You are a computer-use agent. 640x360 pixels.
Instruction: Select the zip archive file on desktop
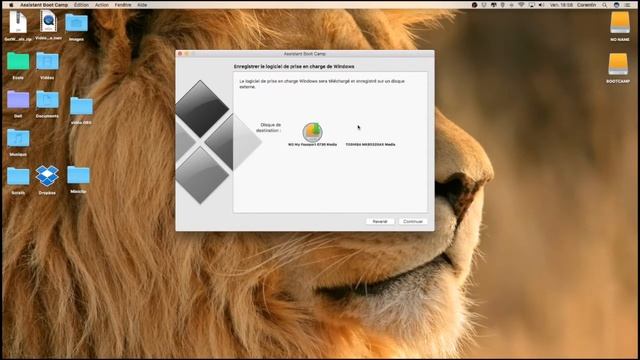(18, 22)
